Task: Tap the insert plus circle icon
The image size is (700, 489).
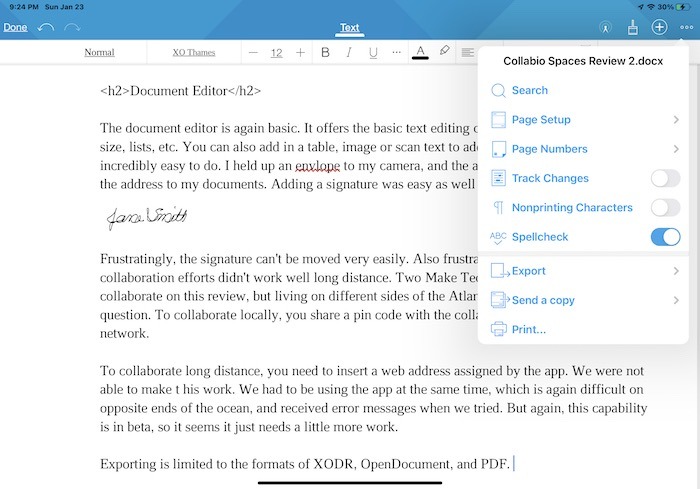Action: 659,27
